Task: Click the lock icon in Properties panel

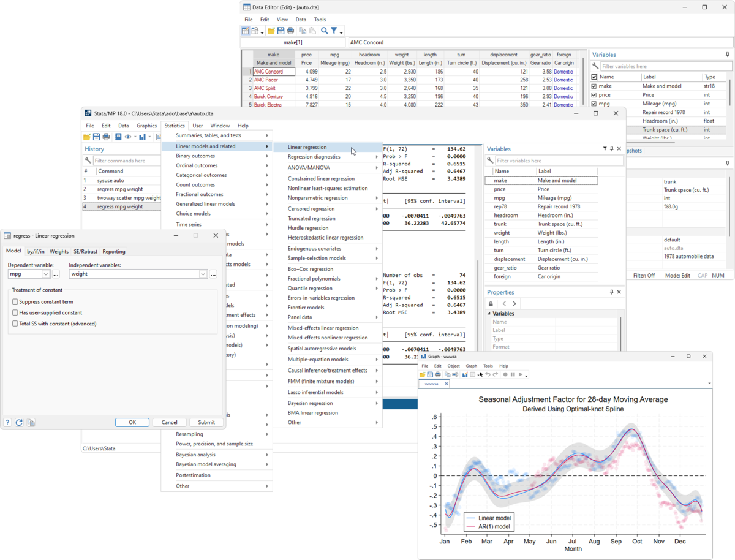Action: coord(491,303)
